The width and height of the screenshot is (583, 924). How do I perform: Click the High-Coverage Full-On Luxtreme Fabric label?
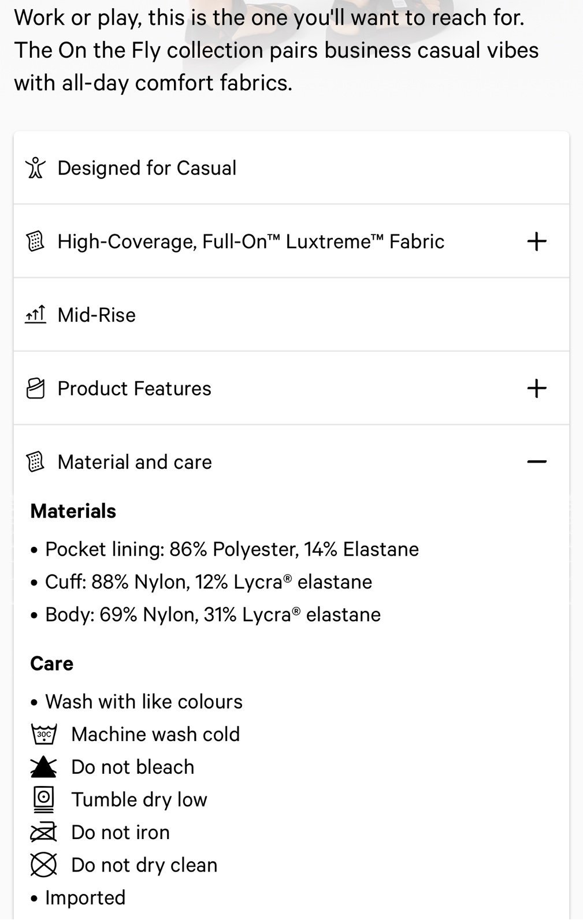click(x=251, y=241)
